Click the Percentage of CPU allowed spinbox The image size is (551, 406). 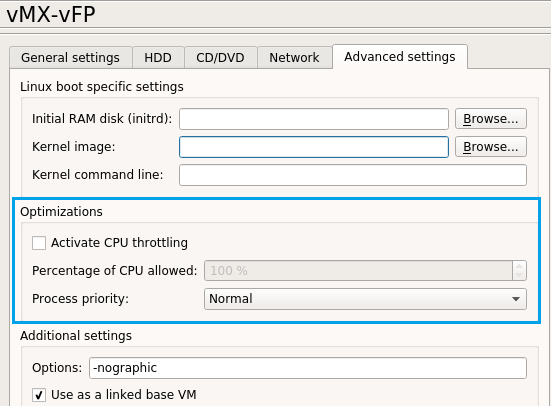(365, 271)
